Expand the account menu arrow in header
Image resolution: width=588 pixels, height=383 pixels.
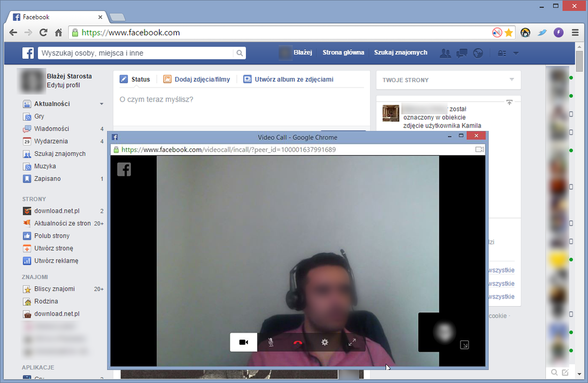click(x=516, y=53)
